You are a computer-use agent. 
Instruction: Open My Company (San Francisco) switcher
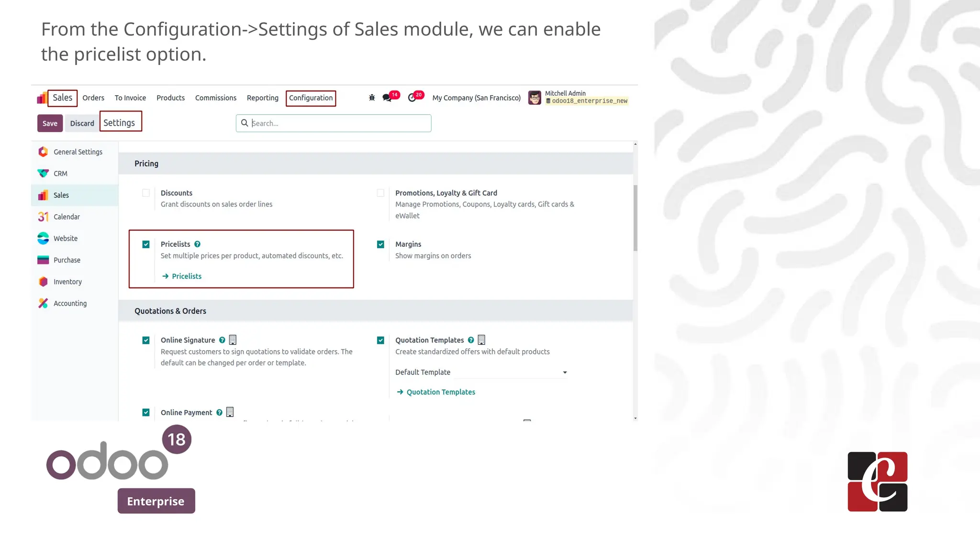(x=476, y=98)
